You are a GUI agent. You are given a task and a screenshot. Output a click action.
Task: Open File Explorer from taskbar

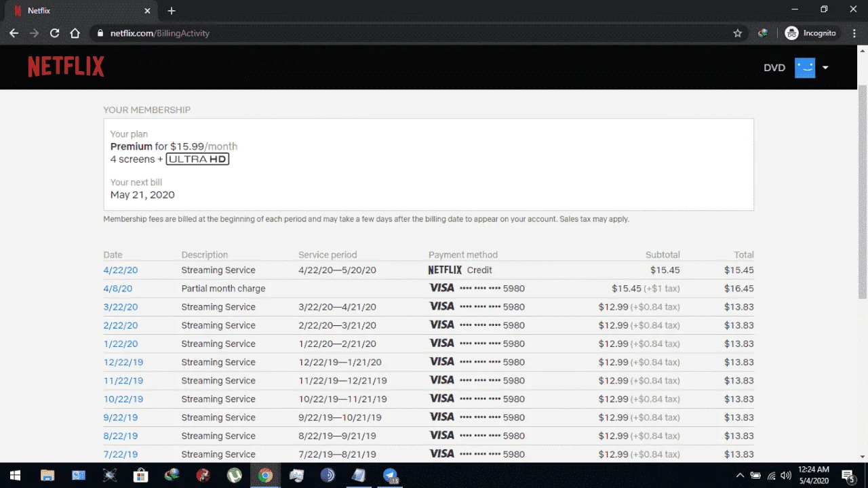[47, 475]
